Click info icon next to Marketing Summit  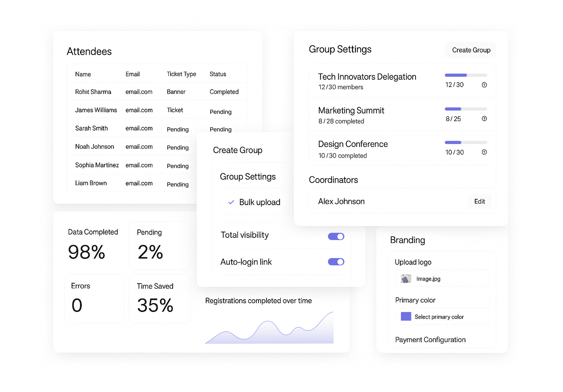coord(484,118)
